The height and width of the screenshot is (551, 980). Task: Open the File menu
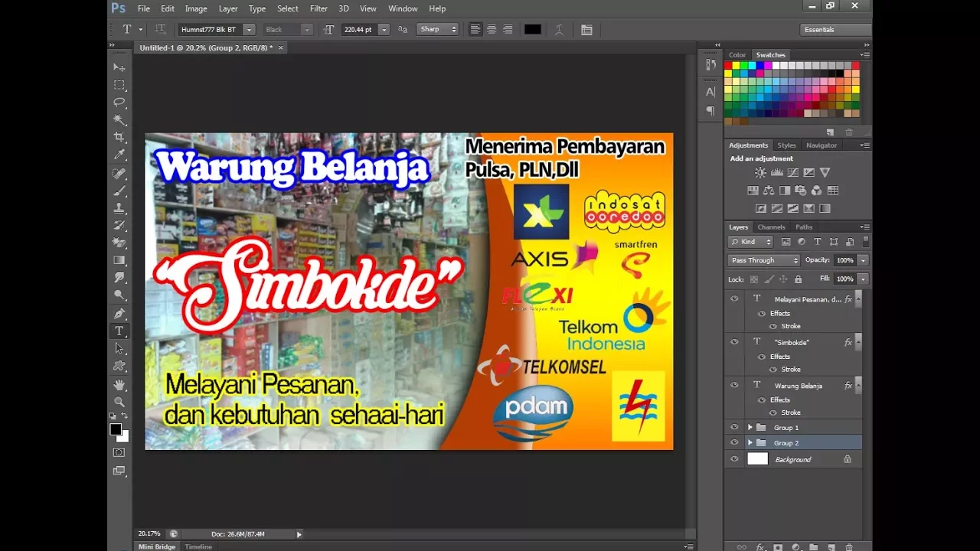(x=143, y=8)
